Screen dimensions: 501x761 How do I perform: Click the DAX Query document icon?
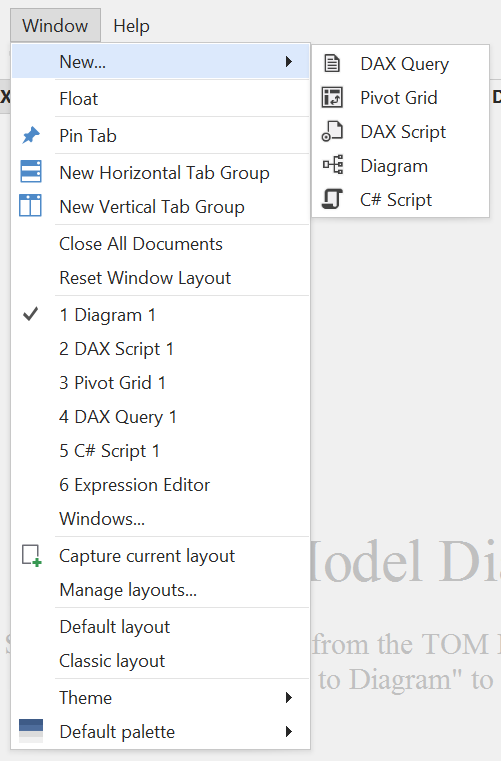[332, 64]
